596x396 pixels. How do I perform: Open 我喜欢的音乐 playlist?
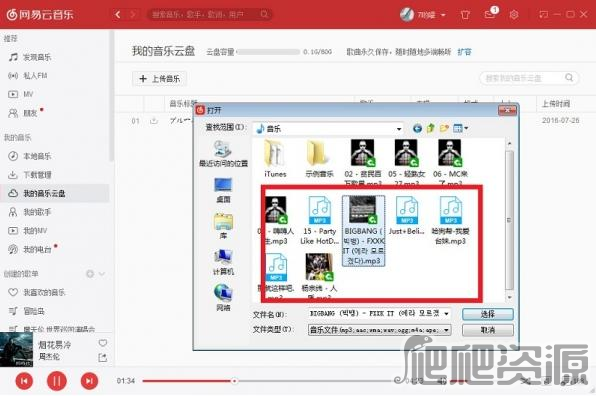point(37,292)
